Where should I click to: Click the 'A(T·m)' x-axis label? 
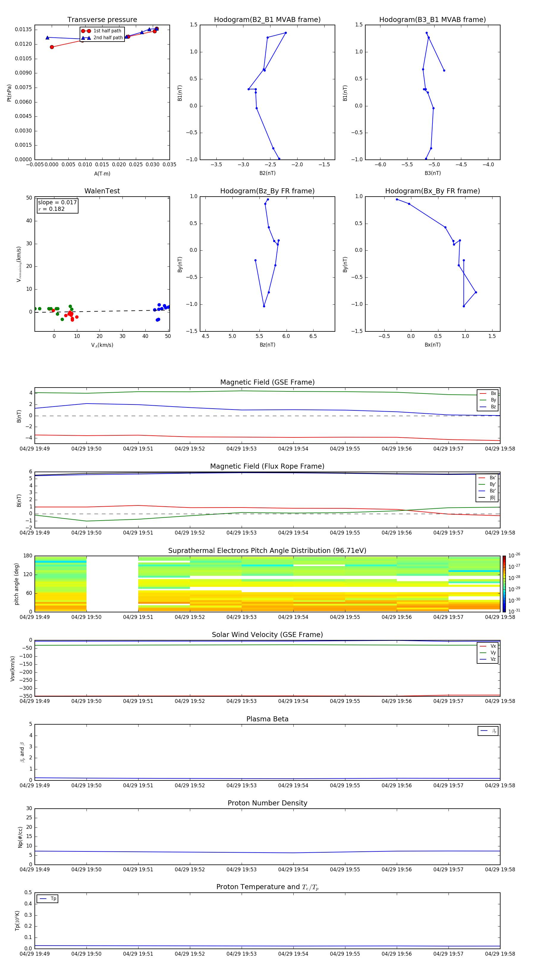pos(102,174)
